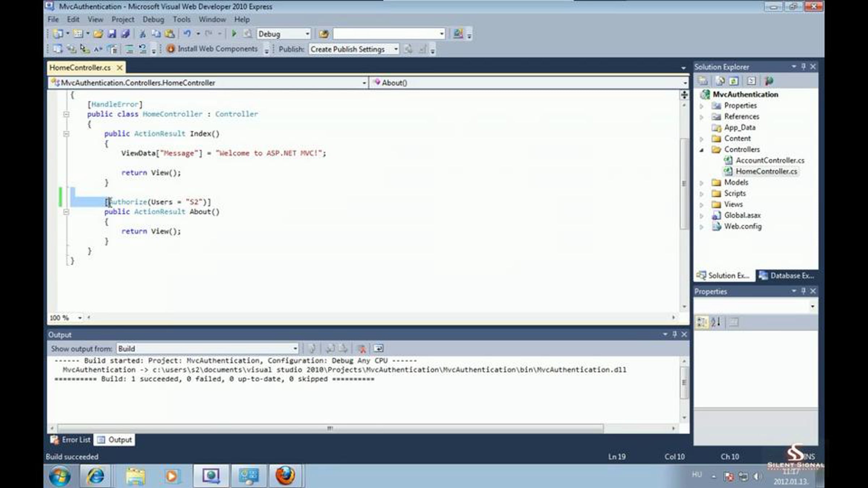Start debugging with the green play icon

point(234,34)
